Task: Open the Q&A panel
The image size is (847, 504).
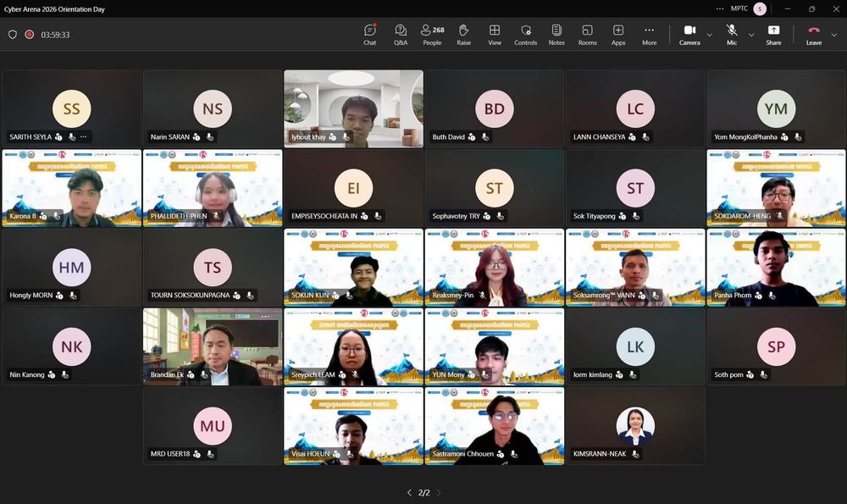Action: coord(401,35)
